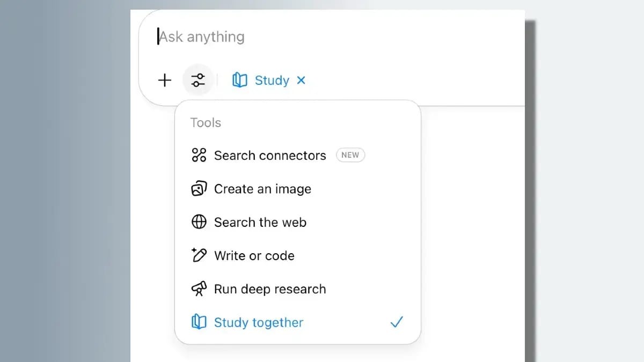
Task: Click the Search connectors icon
Action: (x=199, y=156)
